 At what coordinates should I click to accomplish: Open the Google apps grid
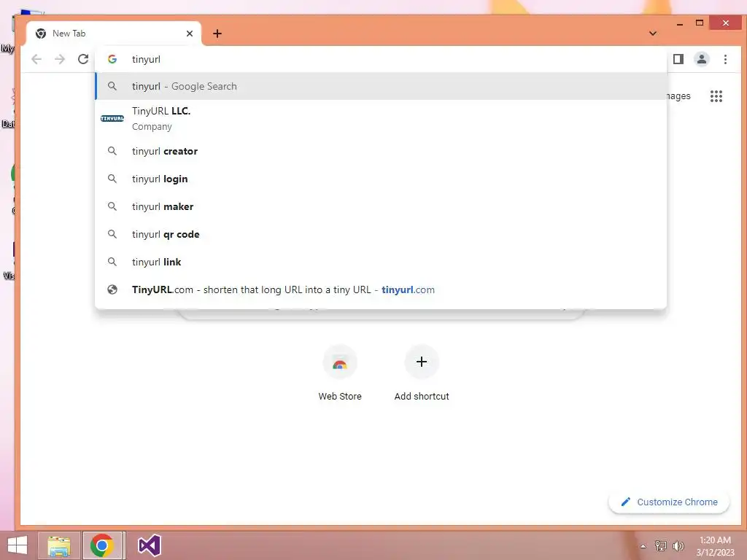[716, 96]
